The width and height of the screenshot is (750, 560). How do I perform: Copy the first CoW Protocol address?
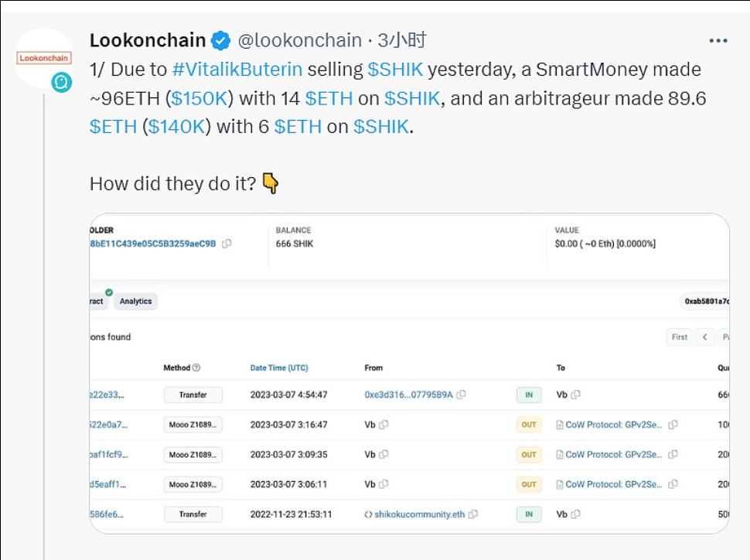tap(673, 425)
